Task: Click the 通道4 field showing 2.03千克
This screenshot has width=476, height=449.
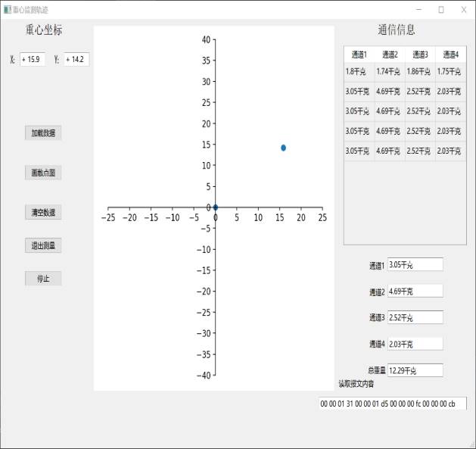Action: (415, 344)
